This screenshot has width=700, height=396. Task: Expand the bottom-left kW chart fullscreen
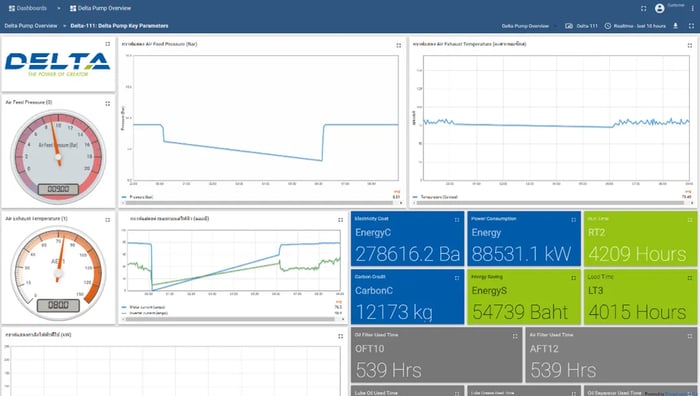click(341, 336)
